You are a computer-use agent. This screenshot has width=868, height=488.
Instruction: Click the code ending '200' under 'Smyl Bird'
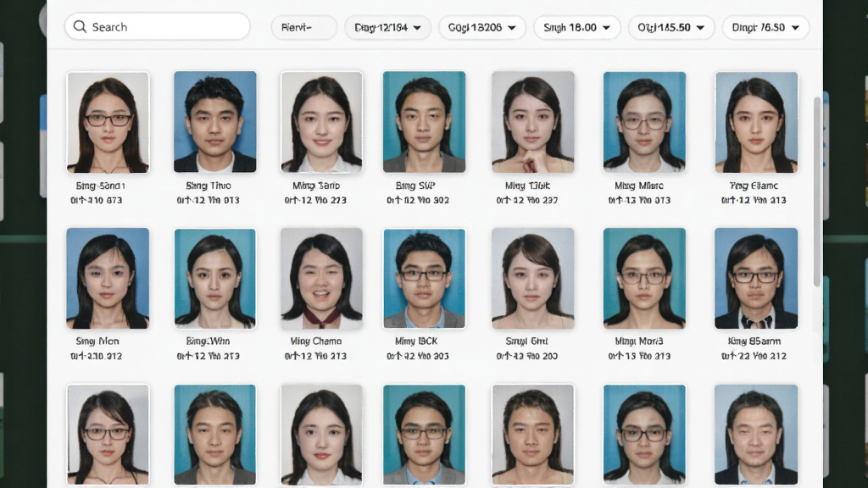(x=527, y=357)
